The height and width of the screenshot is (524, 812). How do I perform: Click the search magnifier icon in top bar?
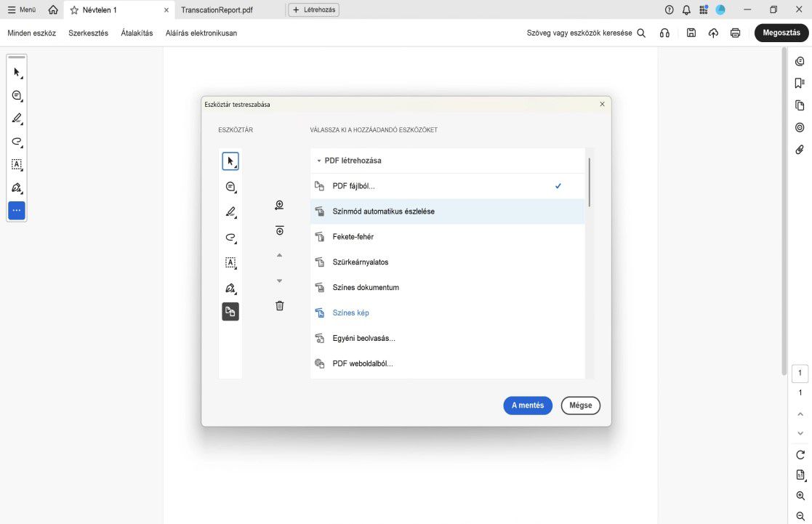[641, 33]
